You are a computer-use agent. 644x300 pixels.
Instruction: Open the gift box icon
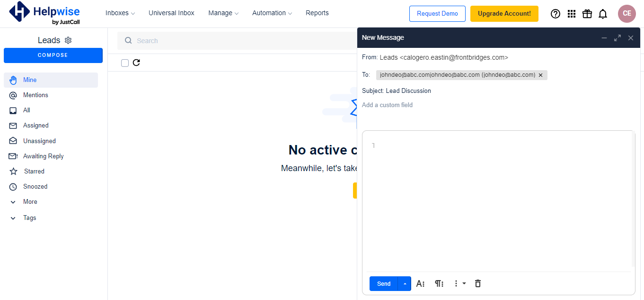[x=587, y=14]
